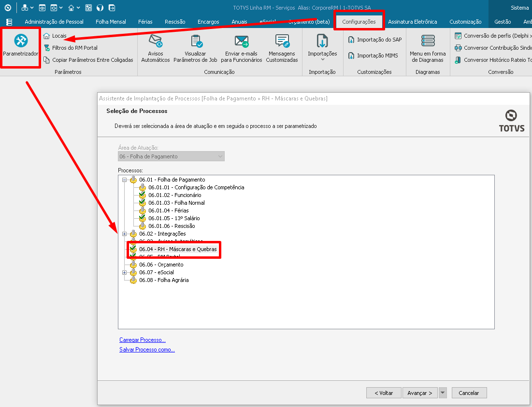Expand the refresh icon dropdown arrow
This screenshot has height=407, width=532.
(61, 7)
